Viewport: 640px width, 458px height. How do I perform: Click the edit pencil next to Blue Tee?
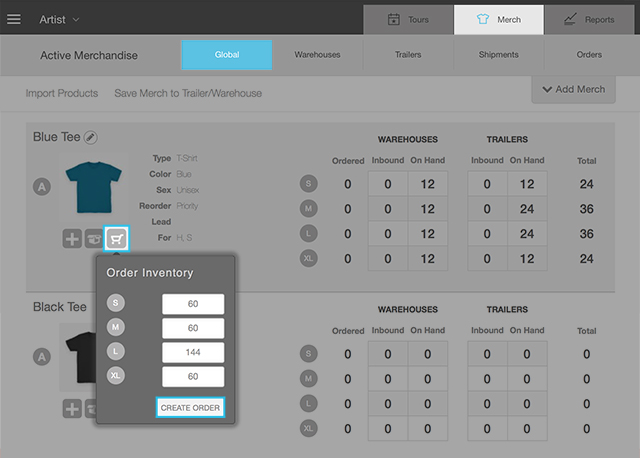click(x=91, y=137)
